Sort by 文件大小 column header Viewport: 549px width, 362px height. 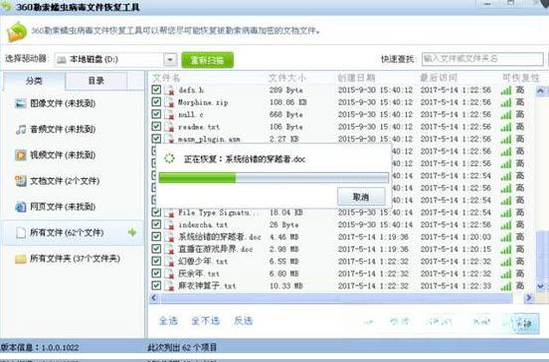pyautogui.click(x=287, y=78)
